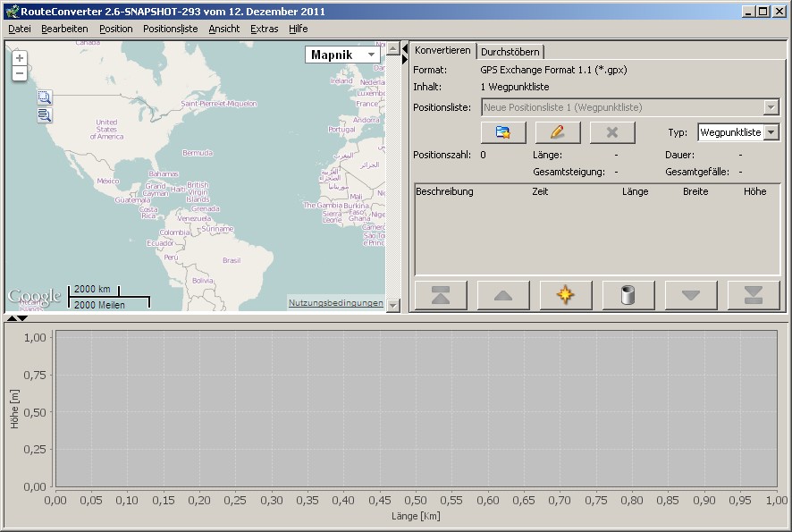Open the Datei menu

[20, 29]
